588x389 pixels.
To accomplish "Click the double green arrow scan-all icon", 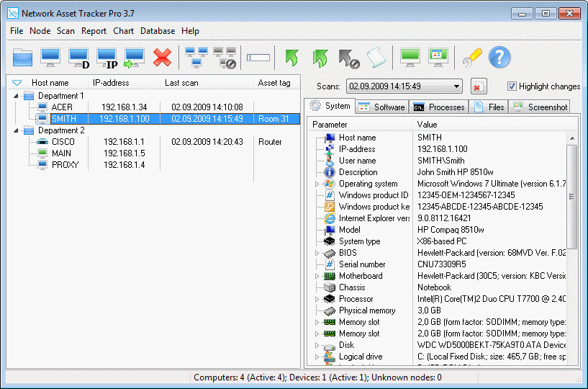I will (x=320, y=58).
